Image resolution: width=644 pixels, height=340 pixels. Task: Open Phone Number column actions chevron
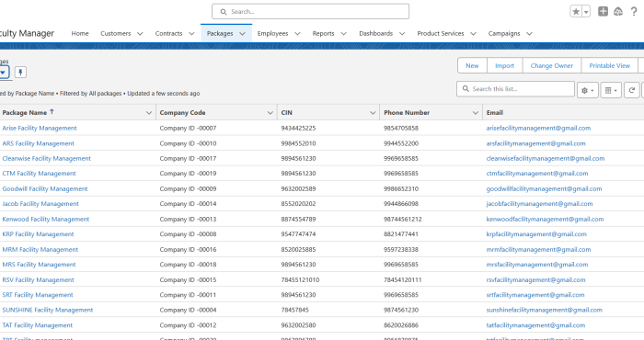click(x=476, y=113)
